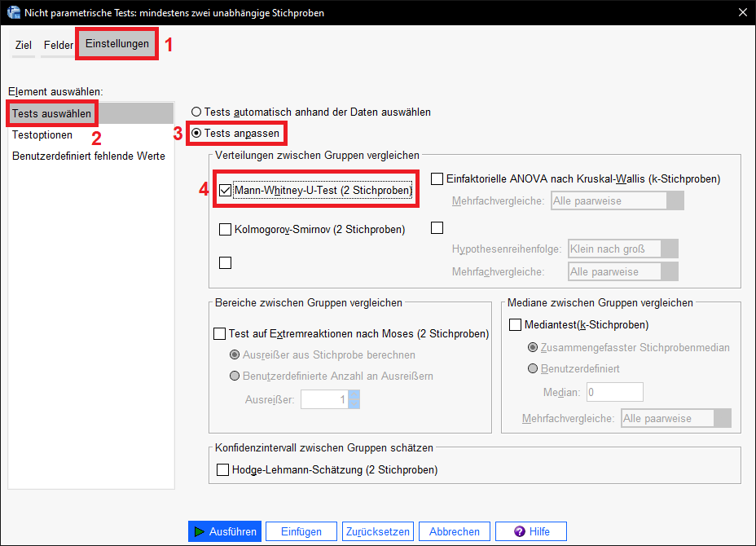Check Einfaktorielle ANOVA nach Kruskal-Wallis
The image size is (756, 546).
coord(437,178)
